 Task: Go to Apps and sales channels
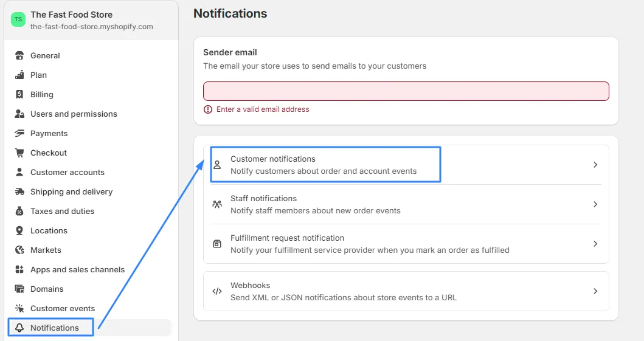pyautogui.click(x=78, y=269)
